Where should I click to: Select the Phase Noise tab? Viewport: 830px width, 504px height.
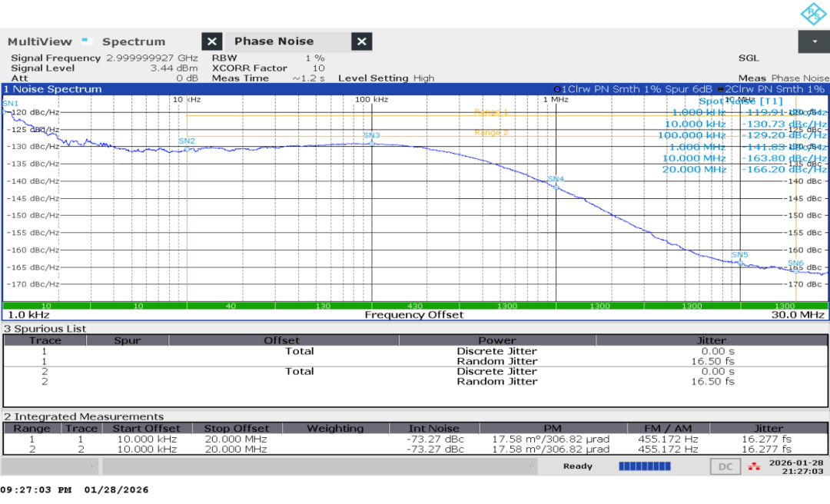click(x=274, y=41)
